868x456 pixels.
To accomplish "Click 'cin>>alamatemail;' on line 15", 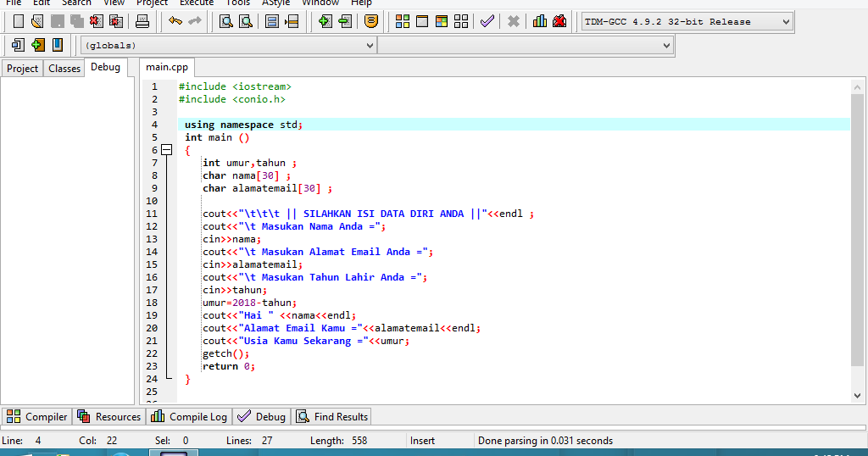I will pyautogui.click(x=253, y=264).
